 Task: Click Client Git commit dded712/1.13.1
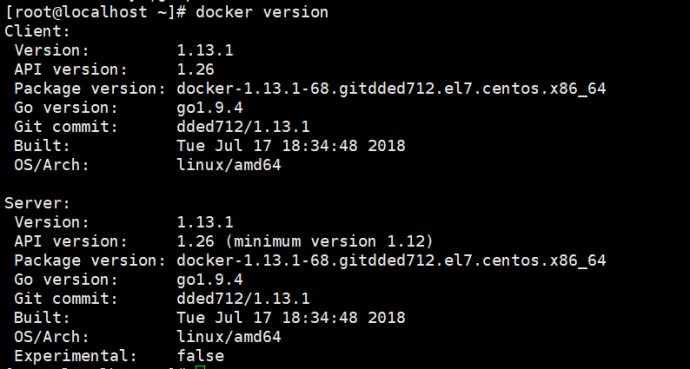click(x=243, y=127)
